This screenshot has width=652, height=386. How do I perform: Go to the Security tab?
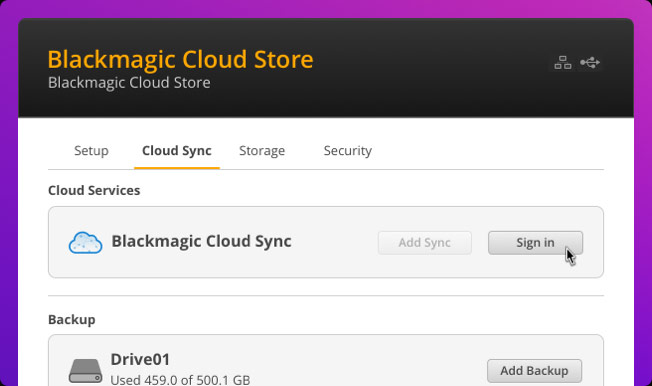348,151
